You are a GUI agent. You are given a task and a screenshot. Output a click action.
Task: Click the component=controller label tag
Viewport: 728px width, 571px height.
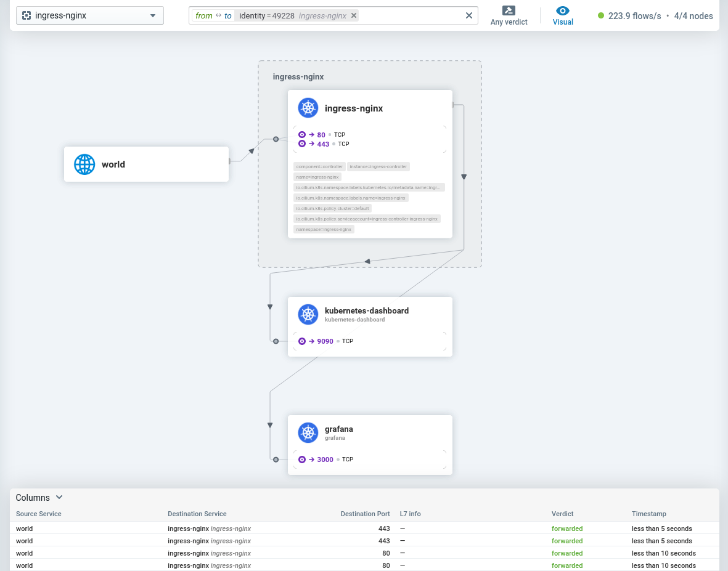(319, 166)
